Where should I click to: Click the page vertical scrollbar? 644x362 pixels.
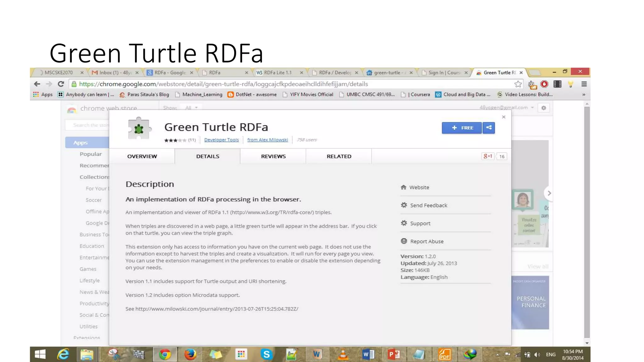[587, 222]
